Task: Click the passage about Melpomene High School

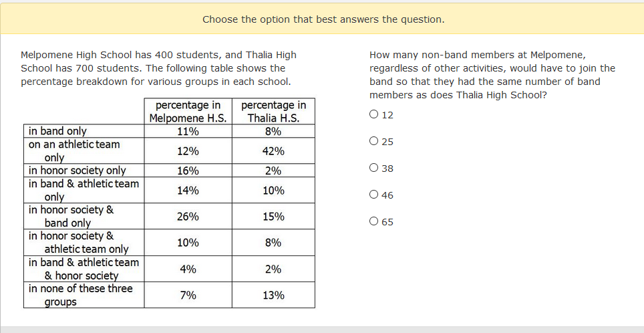Action: click(x=158, y=68)
